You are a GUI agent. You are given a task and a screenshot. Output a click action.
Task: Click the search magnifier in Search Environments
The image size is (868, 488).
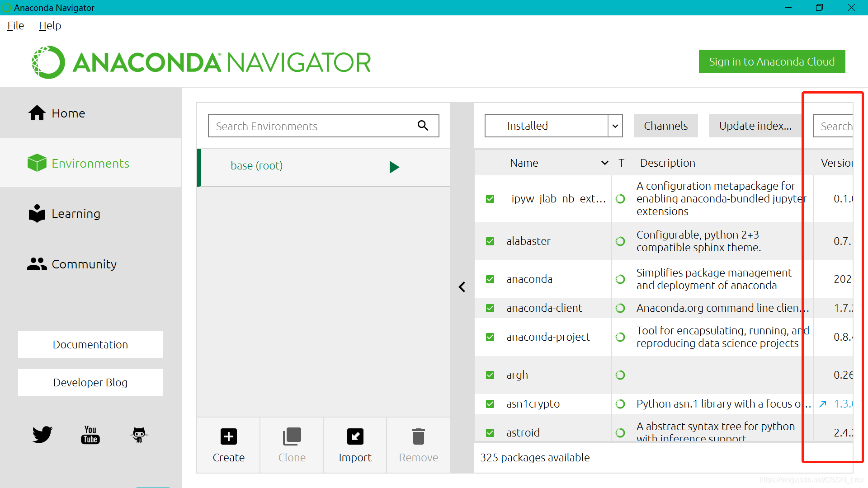pos(423,125)
